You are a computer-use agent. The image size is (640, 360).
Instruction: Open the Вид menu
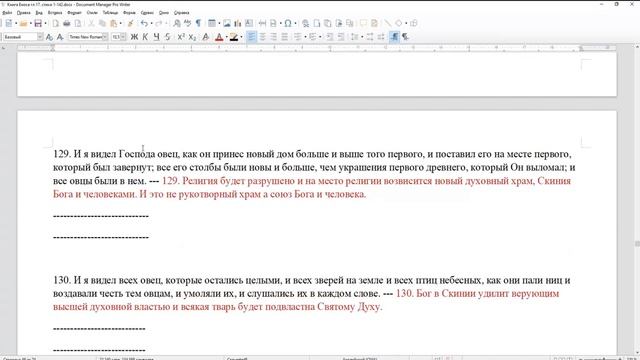pos(39,13)
